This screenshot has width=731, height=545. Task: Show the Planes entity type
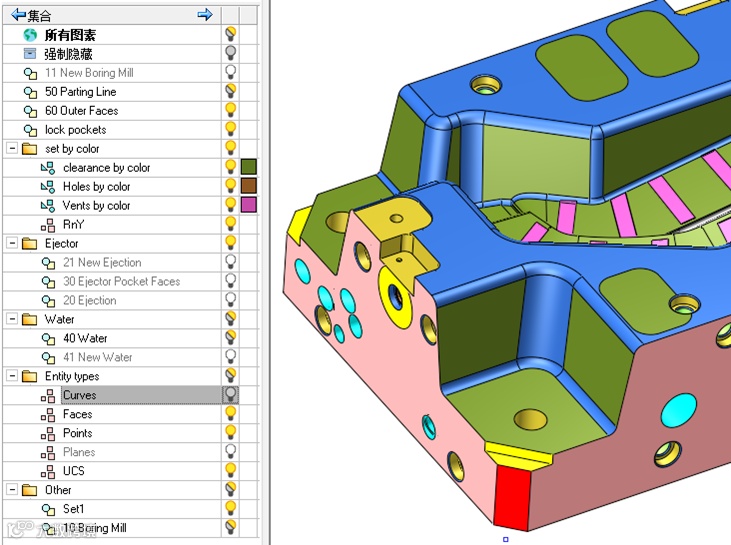coord(230,451)
